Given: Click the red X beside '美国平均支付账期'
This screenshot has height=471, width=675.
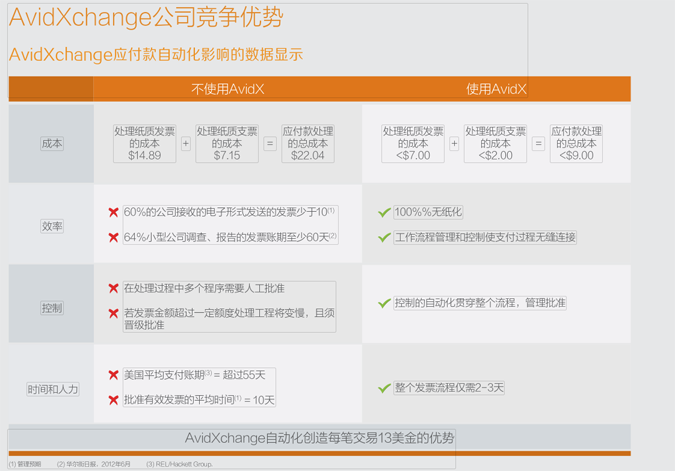Looking at the screenshot, I should click(x=113, y=375).
